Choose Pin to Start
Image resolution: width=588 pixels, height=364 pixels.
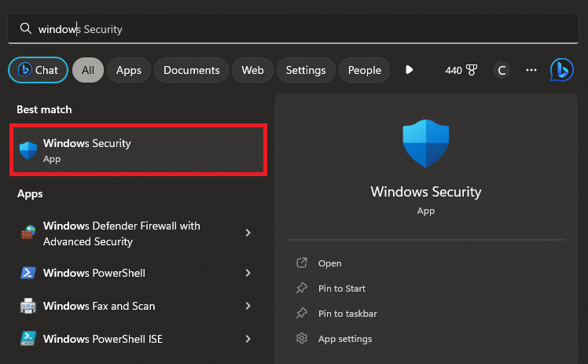(341, 289)
